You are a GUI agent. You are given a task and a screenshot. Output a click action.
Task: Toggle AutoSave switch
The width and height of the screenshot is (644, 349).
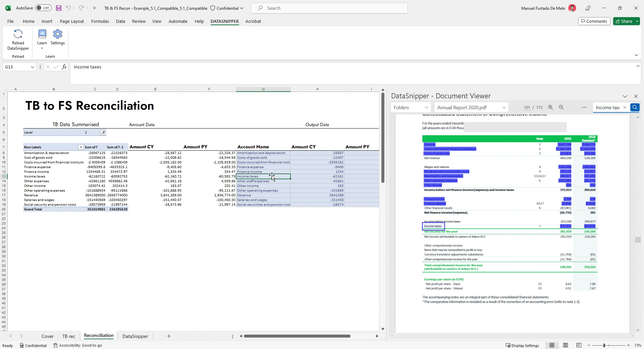point(43,8)
